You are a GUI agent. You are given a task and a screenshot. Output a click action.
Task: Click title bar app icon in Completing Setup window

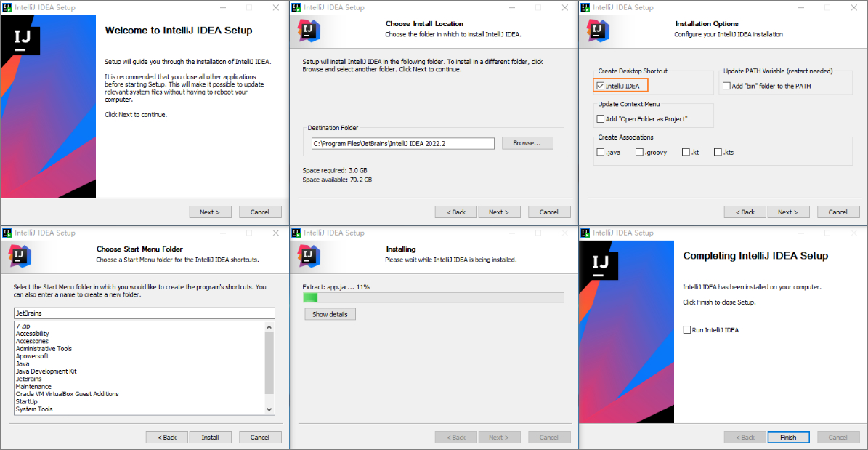pos(585,233)
